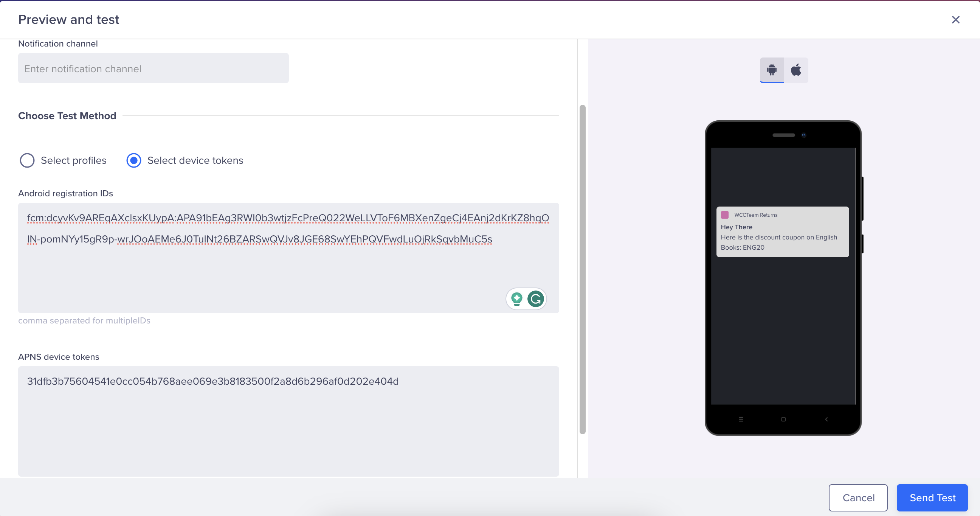This screenshot has height=516, width=980.
Task: Click the 'Android registration IDs' label
Action: pyautogui.click(x=65, y=193)
